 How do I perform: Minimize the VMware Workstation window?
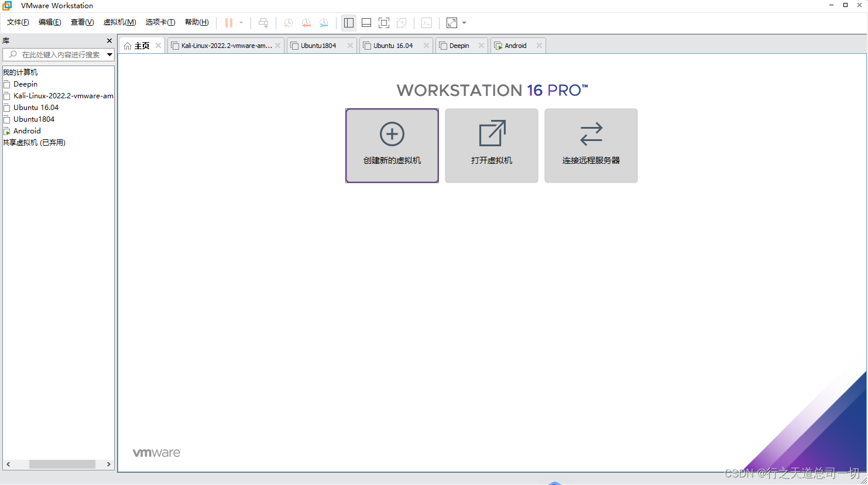[x=831, y=5]
